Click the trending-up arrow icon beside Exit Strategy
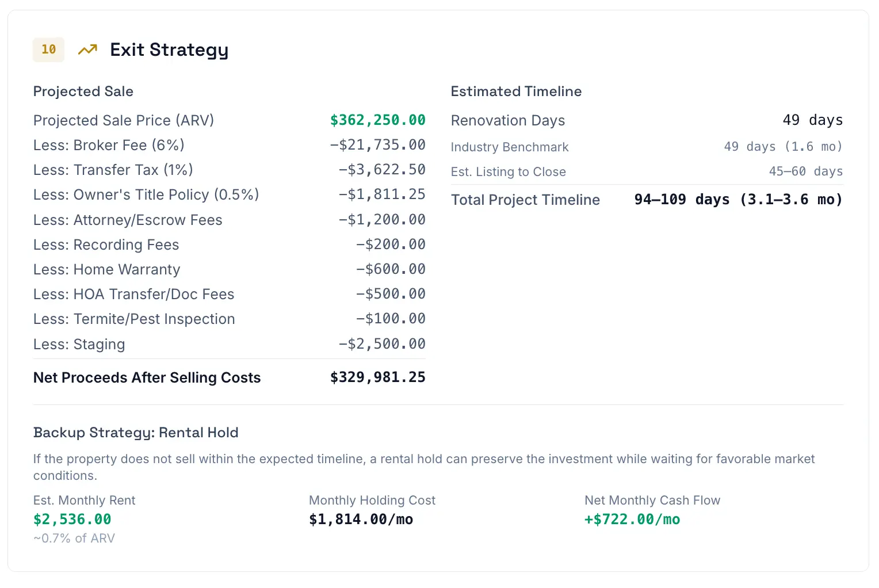The image size is (879, 588). [87, 50]
